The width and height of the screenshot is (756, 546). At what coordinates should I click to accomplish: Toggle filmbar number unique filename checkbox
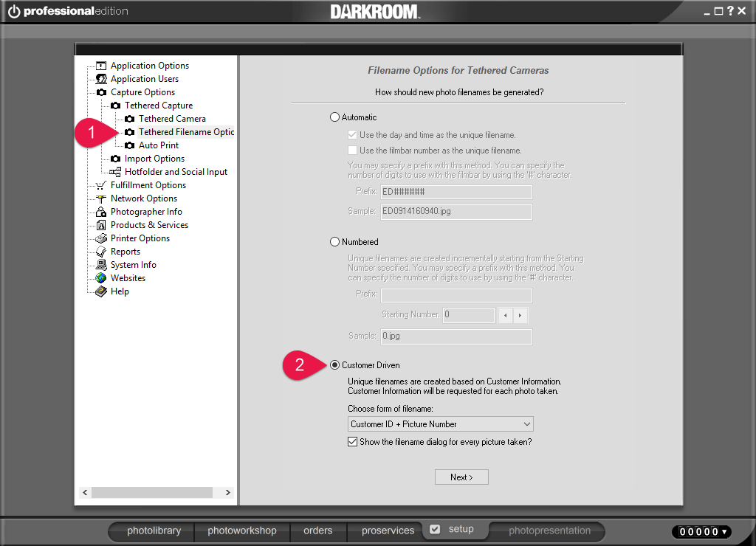[352, 151]
